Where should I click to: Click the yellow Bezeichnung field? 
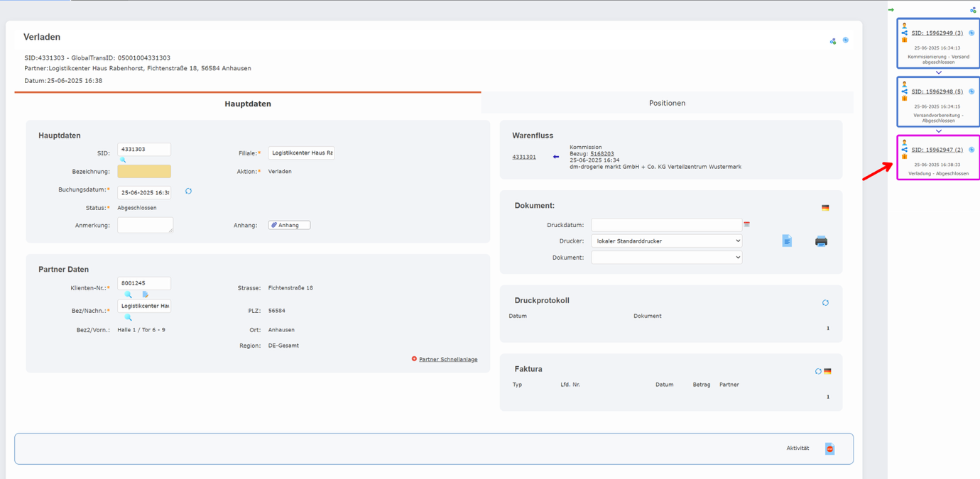(x=144, y=172)
